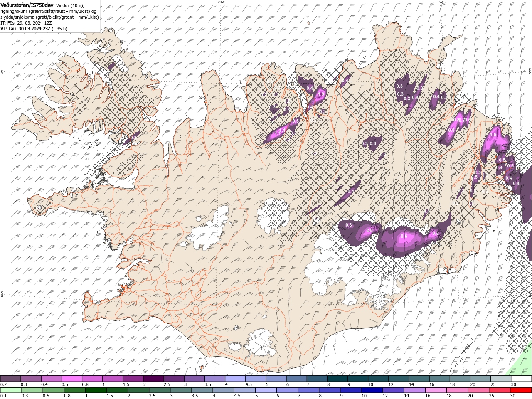The width and height of the screenshot is (532, 399).
Task: Pick the 7 swatch in the lower rain scale
Action: pos(308,390)
